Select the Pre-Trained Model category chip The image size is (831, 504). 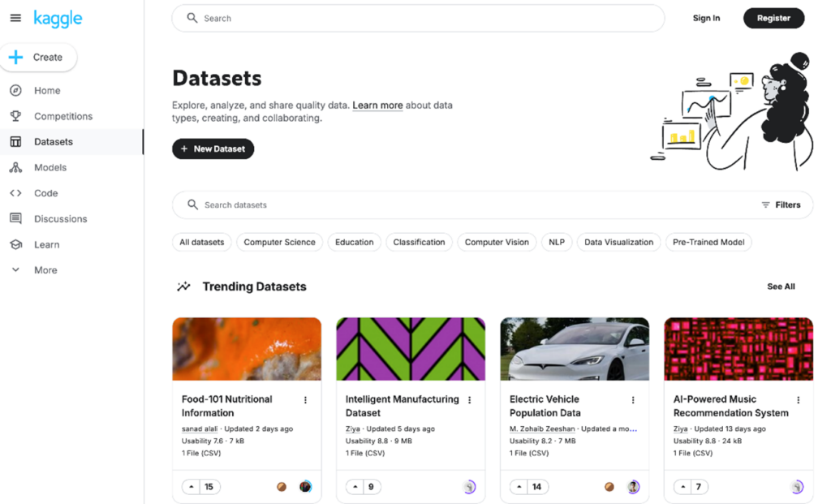point(708,242)
